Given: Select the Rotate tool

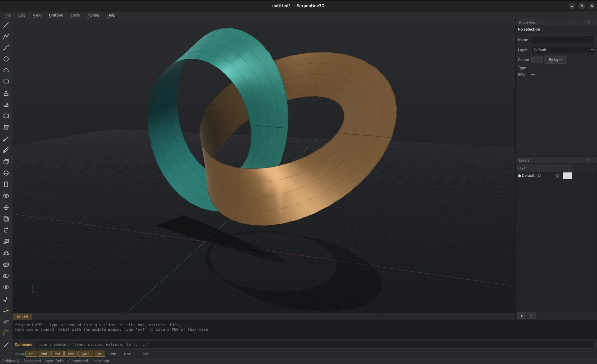Looking at the screenshot, I should coord(6,230).
